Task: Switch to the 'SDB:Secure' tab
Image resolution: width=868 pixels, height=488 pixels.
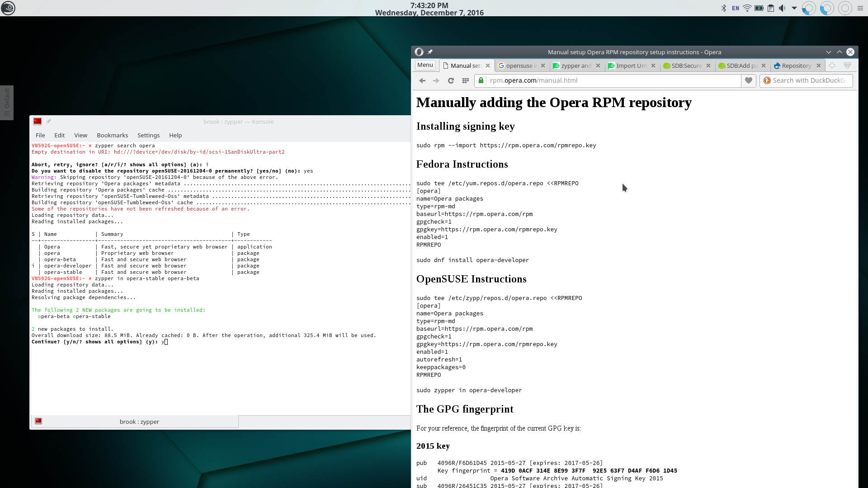Action: click(687, 66)
